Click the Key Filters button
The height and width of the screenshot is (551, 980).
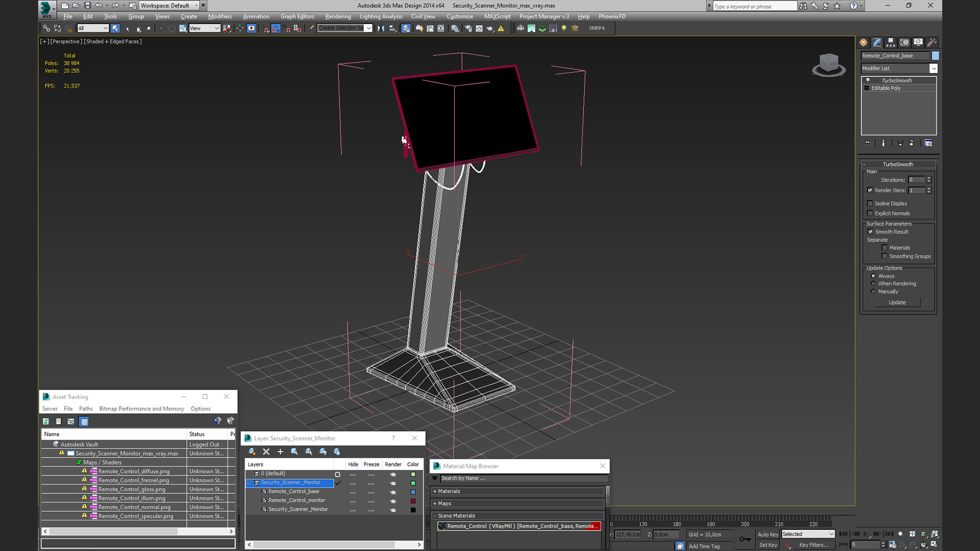814,545
